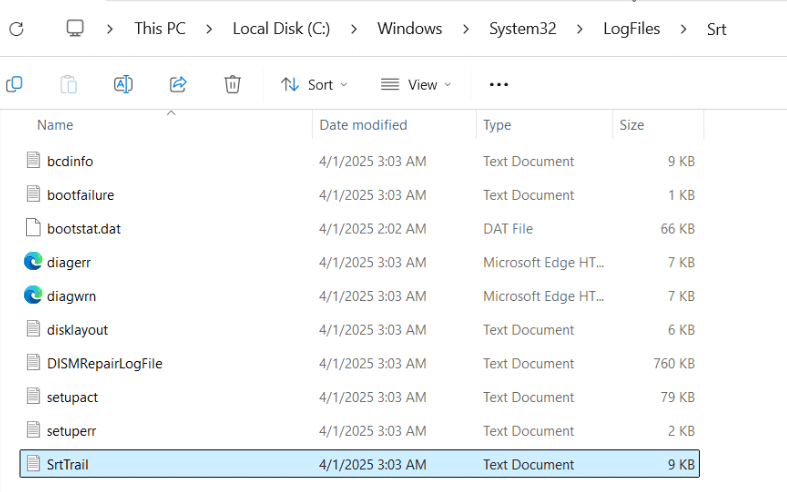Click the Edge icon next to diagwrn
Viewport: 787px width, 492px height.
tap(33, 295)
